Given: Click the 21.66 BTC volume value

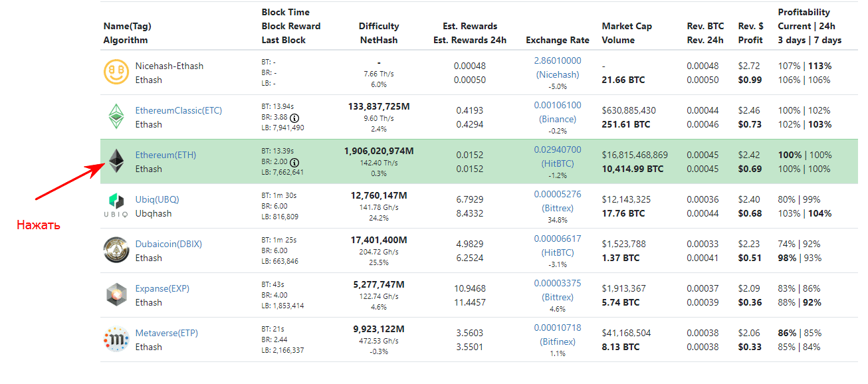Looking at the screenshot, I should 623,80.
